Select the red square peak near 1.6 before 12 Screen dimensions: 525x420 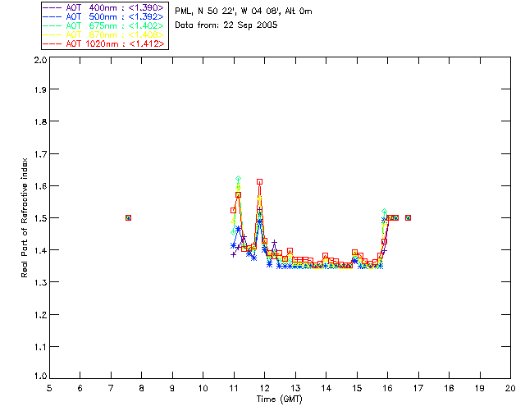(259, 182)
